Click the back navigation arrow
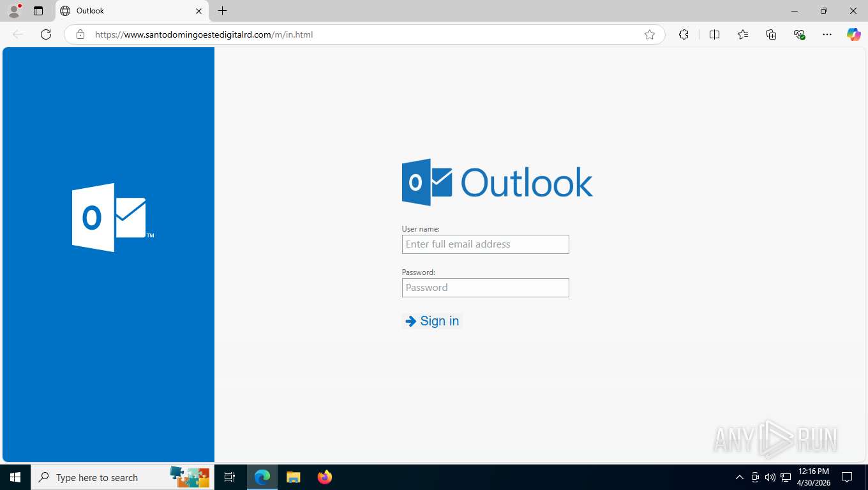This screenshot has width=868, height=490. 18,34
